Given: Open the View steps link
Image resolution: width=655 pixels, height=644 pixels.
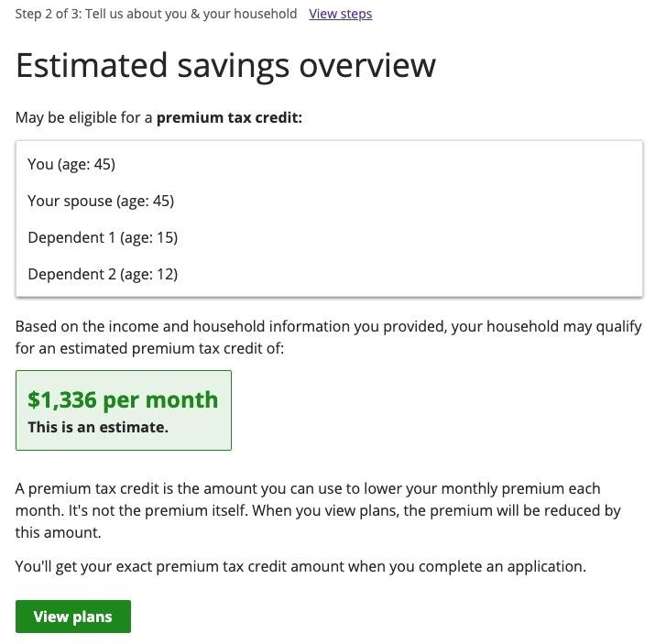Looking at the screenshot, I should (340, 14).
